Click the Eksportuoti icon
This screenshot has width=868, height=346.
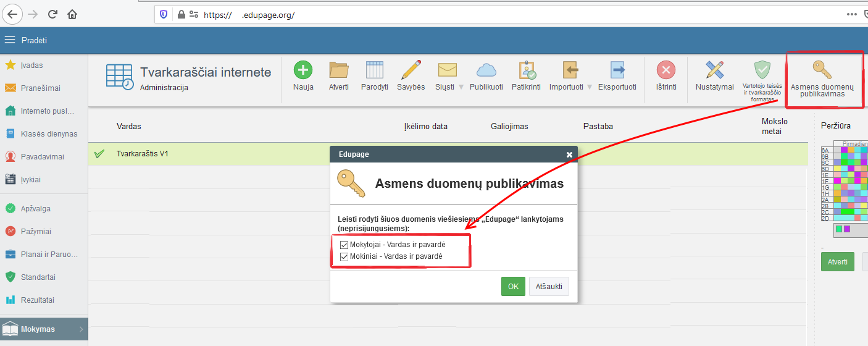[617, 70]
